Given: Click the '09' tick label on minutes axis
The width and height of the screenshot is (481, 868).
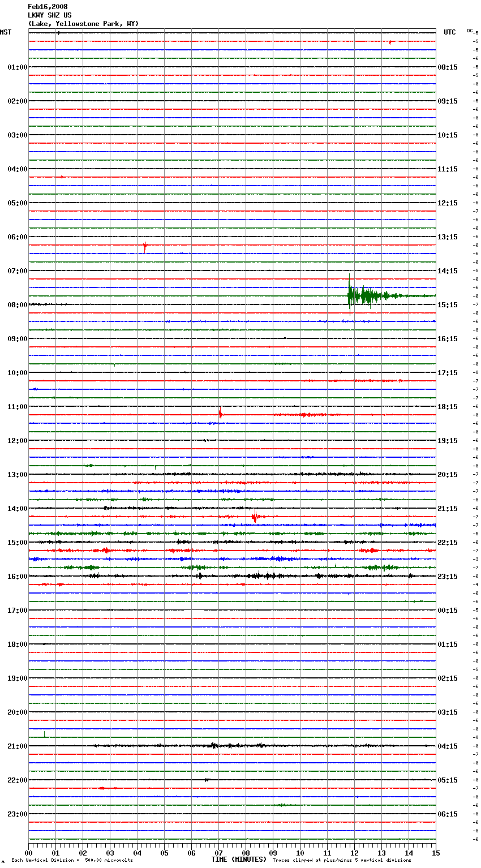Looking at the screenshot, I should pyautogui.click(x=273, y=853).
